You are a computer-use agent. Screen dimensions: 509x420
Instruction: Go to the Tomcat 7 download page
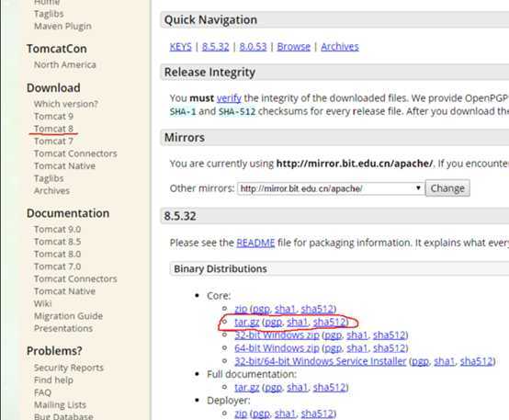pos(53,141)
